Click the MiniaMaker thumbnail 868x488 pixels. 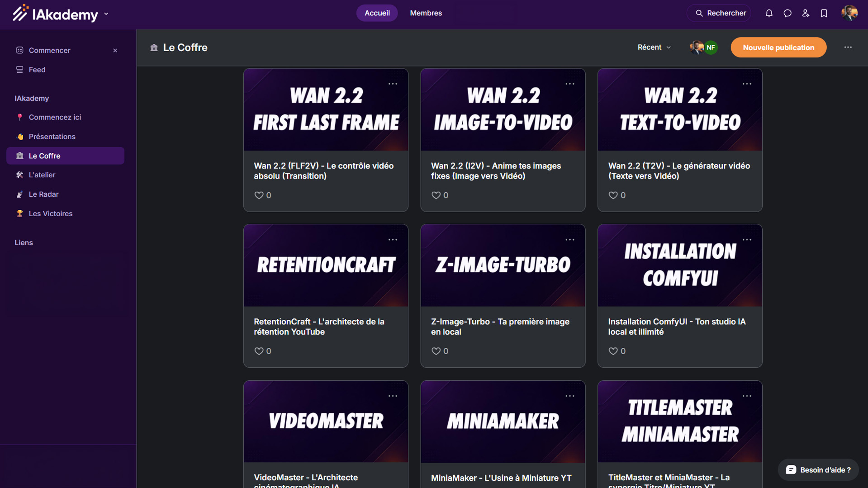[503, 422]
